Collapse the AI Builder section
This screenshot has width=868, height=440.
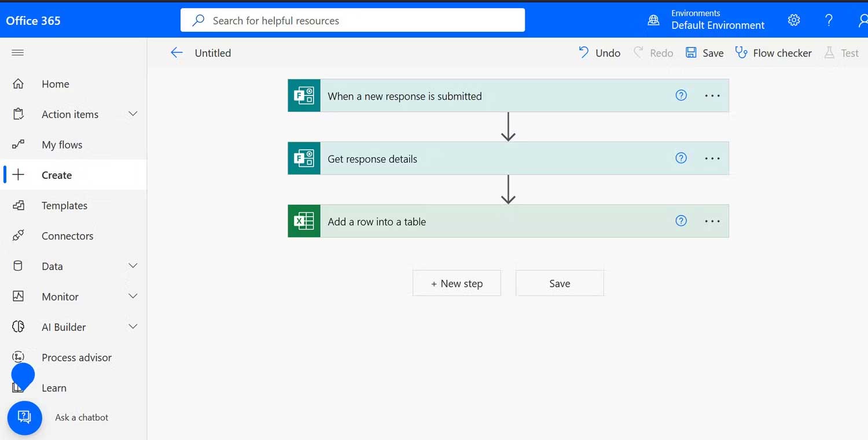(133, 327)
